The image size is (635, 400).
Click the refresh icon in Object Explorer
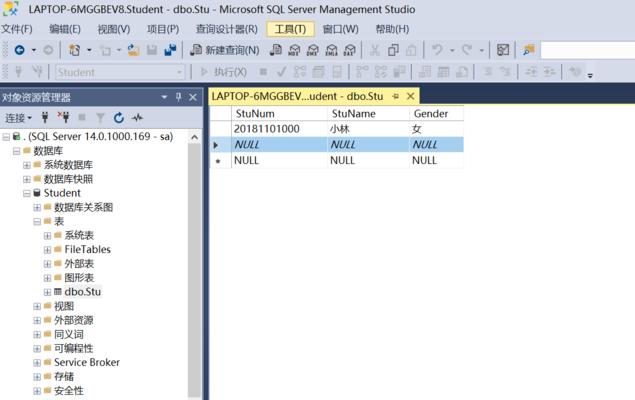pyautogui.click(x=119, y=118)
